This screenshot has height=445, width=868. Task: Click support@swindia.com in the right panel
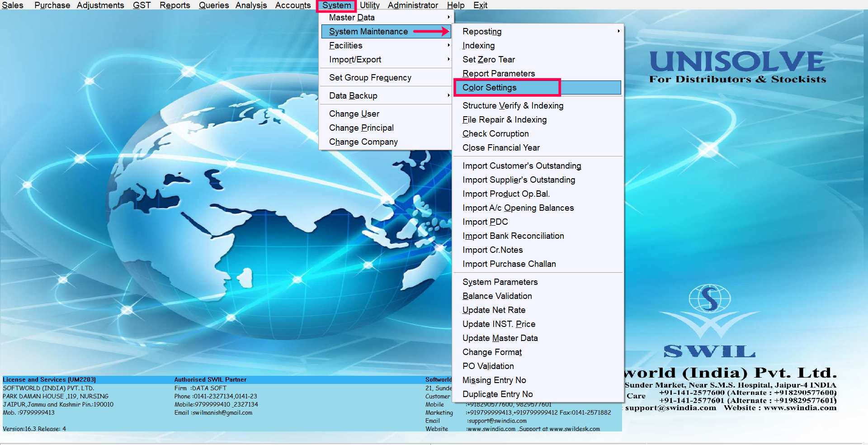point(670,408)
